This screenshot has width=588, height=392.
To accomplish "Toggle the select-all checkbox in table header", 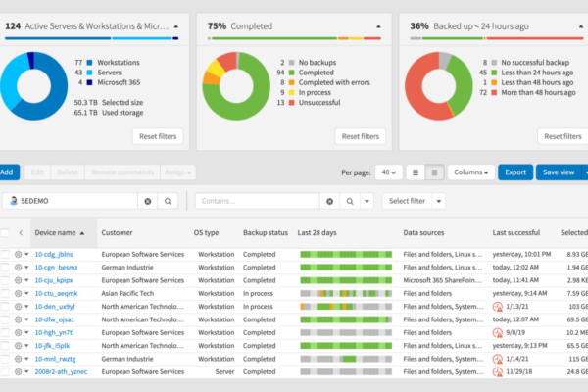I will [5, 233].
